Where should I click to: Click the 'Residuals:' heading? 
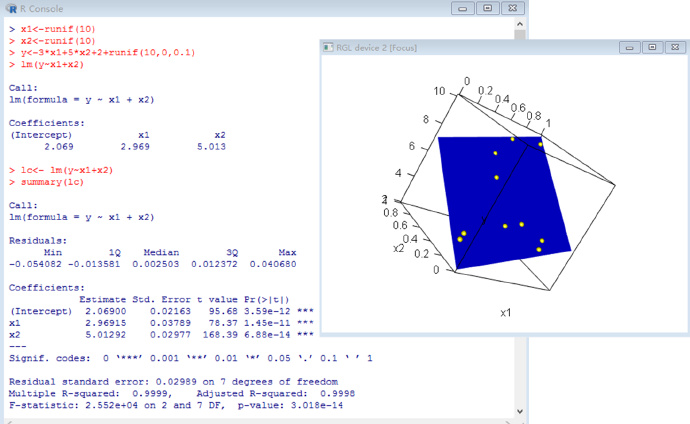click(x=38, y=241)
